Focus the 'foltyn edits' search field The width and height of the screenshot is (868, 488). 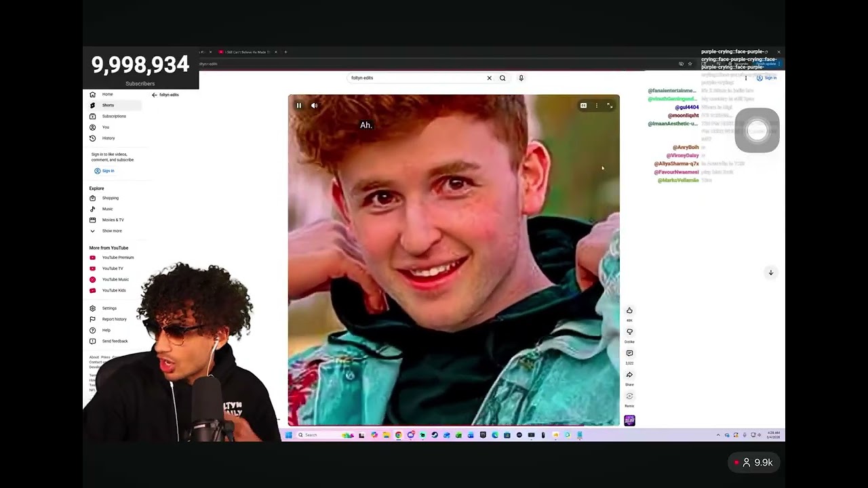pos(417,78)
